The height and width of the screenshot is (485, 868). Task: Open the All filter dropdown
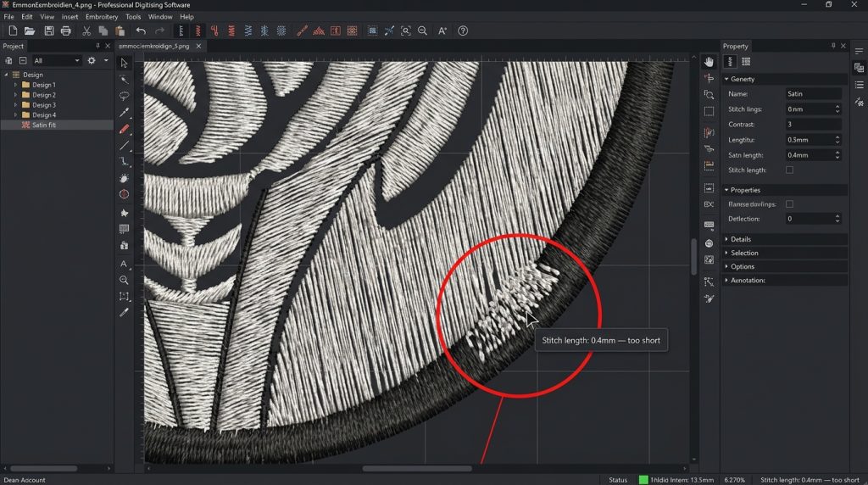[x=57, y=60]
